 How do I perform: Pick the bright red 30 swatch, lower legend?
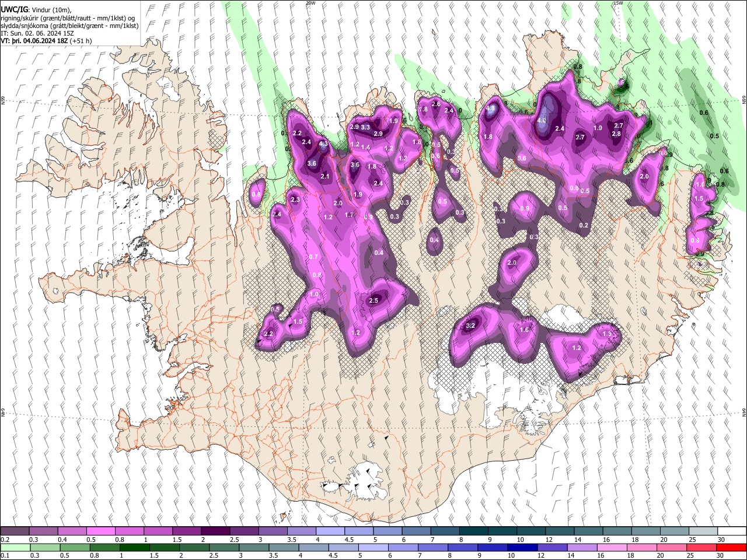732,547
